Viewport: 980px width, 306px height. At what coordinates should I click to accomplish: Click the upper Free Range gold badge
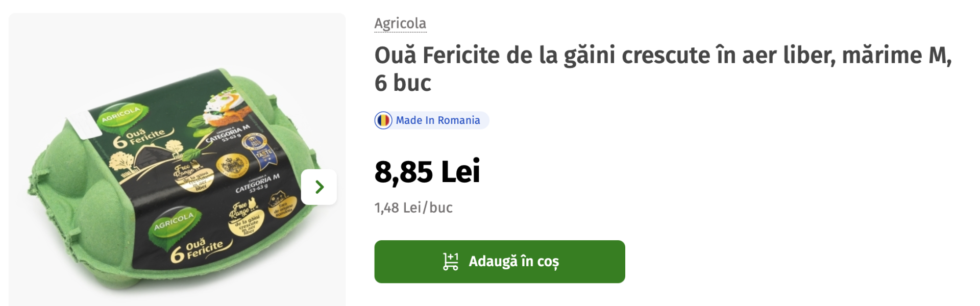[x=193, y=177]
